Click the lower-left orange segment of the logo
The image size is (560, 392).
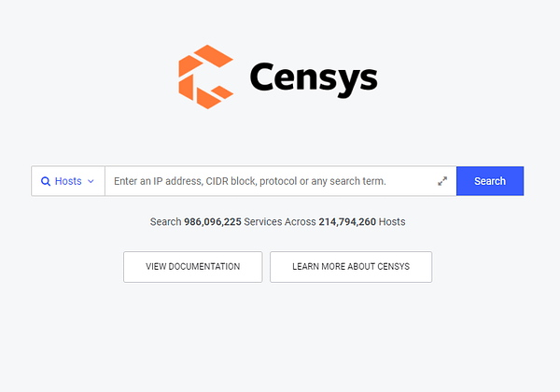(x=186, y=87)
